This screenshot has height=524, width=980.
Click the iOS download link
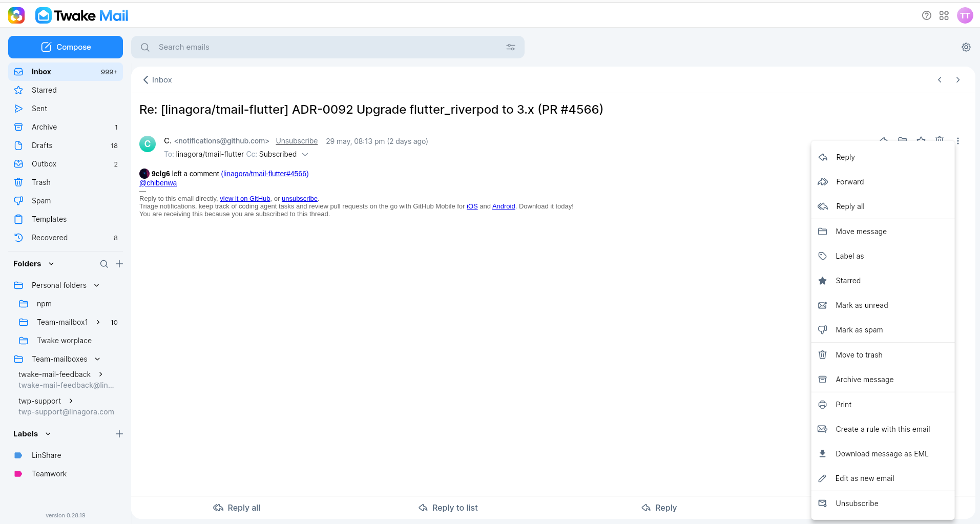pyautogui.click(x=472, y=206)
